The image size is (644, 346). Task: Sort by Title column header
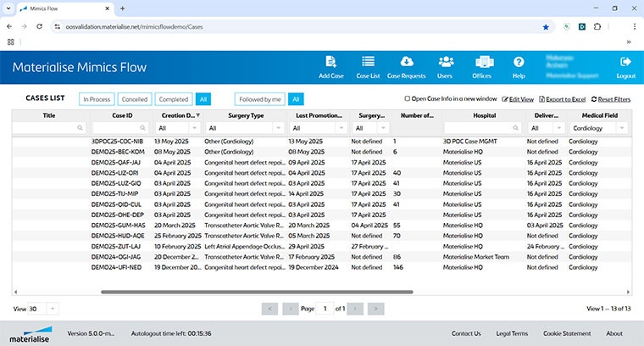point(49,115)
